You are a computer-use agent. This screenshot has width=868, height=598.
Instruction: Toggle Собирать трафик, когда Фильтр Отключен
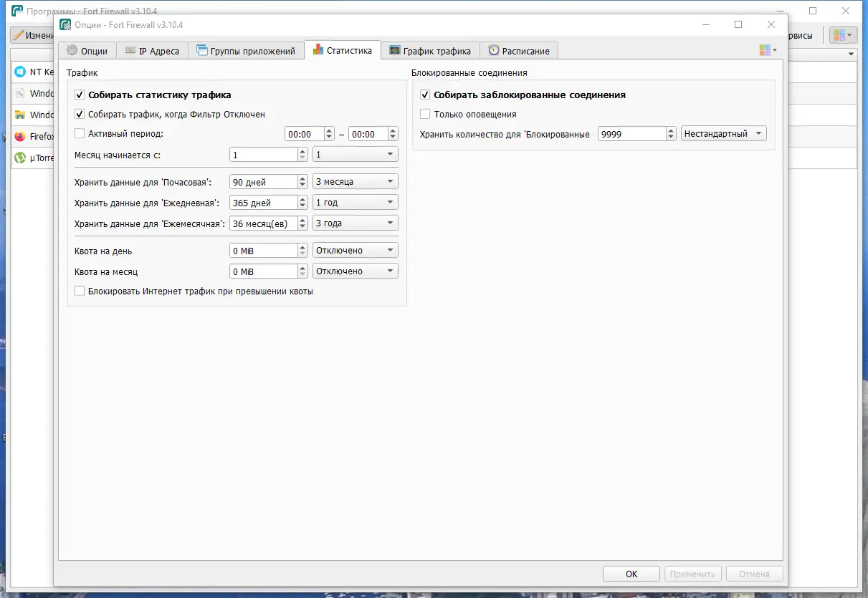pos(80,114)
